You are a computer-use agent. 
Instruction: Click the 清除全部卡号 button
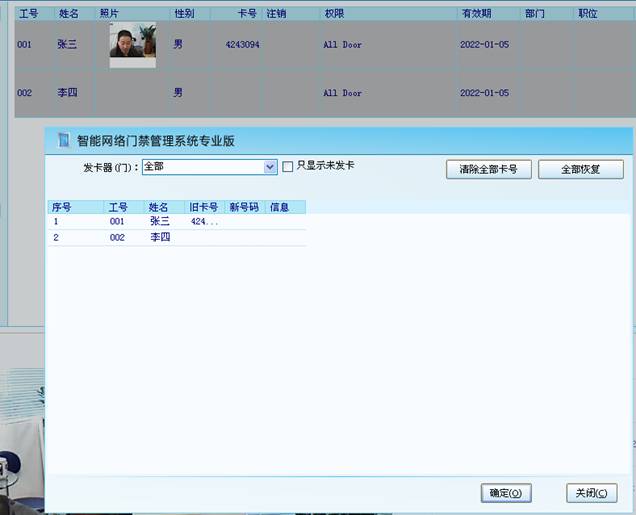coord(488,169)
